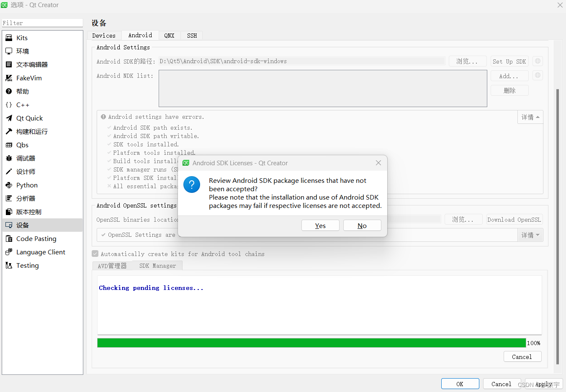Click the Filter search field
Screen dimensions: 566x392
42,23
